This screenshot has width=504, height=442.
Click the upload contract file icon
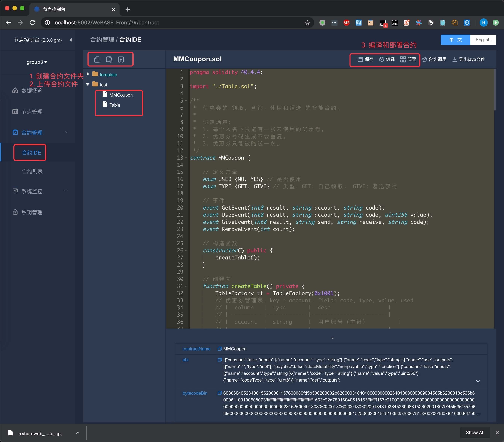pos(121,59)
